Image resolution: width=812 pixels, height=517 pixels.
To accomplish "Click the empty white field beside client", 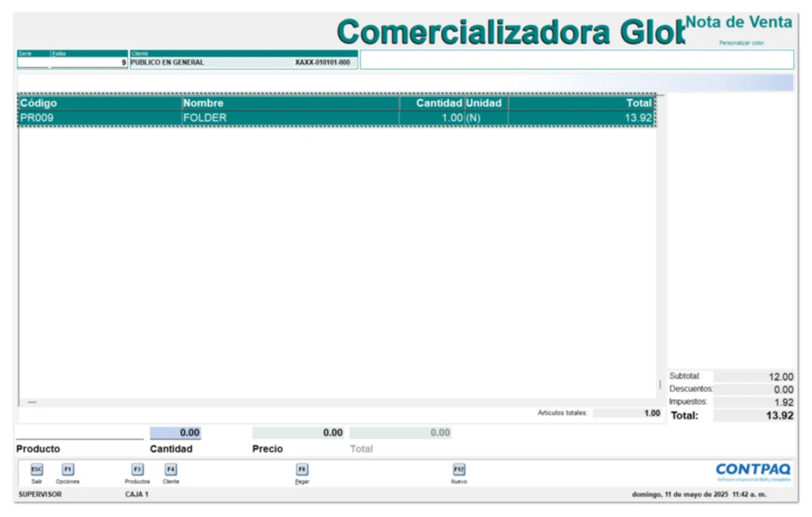I will 577,60.
